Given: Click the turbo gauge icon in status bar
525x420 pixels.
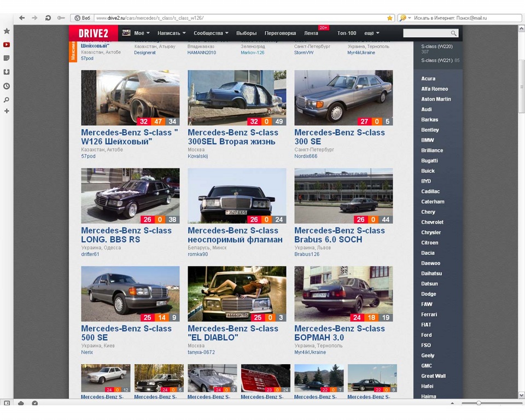Looking at the screenshot, I should coord(34,403).
